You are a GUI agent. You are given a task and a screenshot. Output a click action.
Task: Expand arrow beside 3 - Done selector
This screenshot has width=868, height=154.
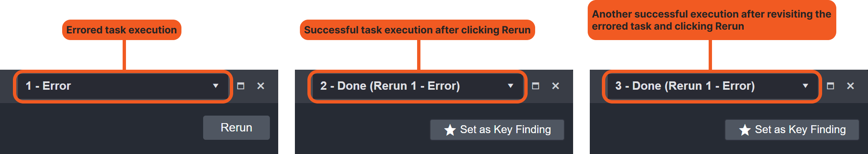[x=805, y=86]
